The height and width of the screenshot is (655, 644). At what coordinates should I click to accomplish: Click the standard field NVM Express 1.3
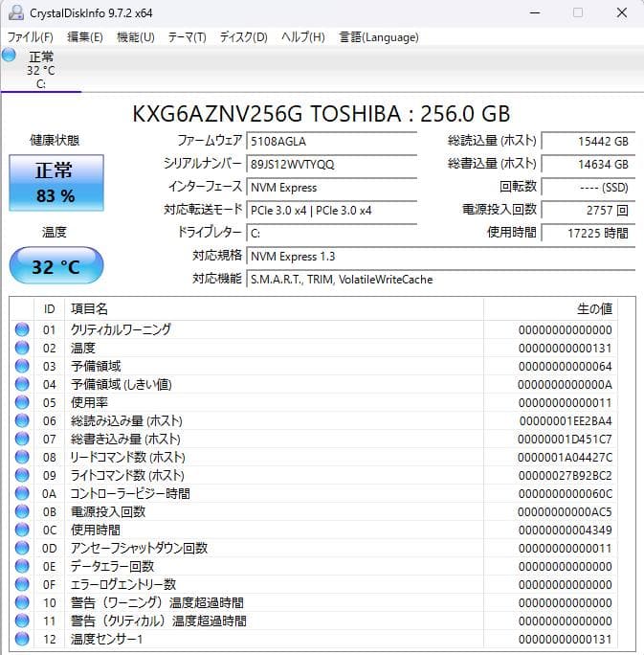[x=441, y=256]
